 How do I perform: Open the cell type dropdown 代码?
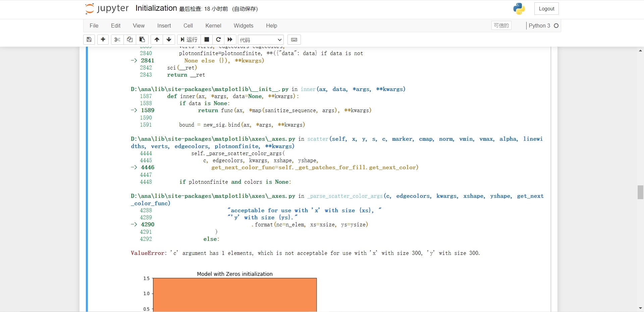pyautogui.click(x=261, y=40)
